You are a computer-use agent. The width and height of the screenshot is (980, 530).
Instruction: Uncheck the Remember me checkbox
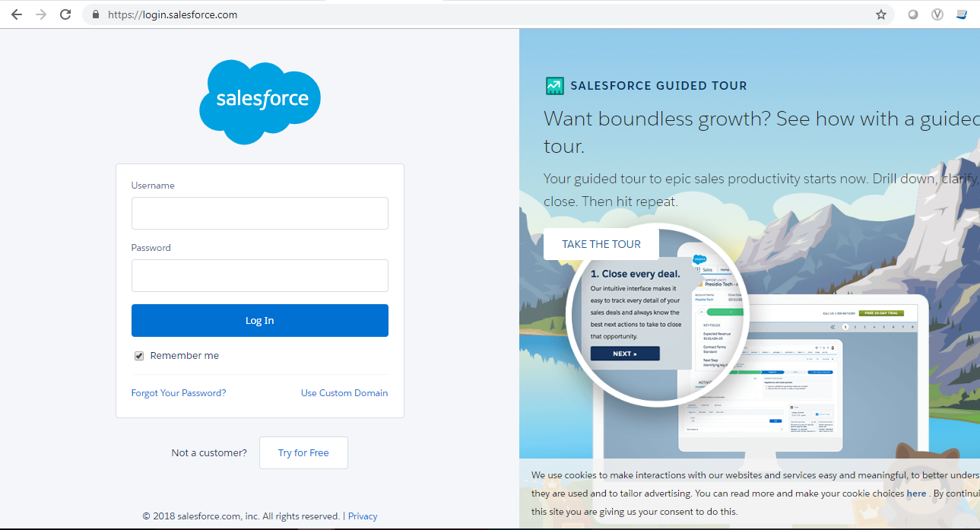(x=139, y=356)
